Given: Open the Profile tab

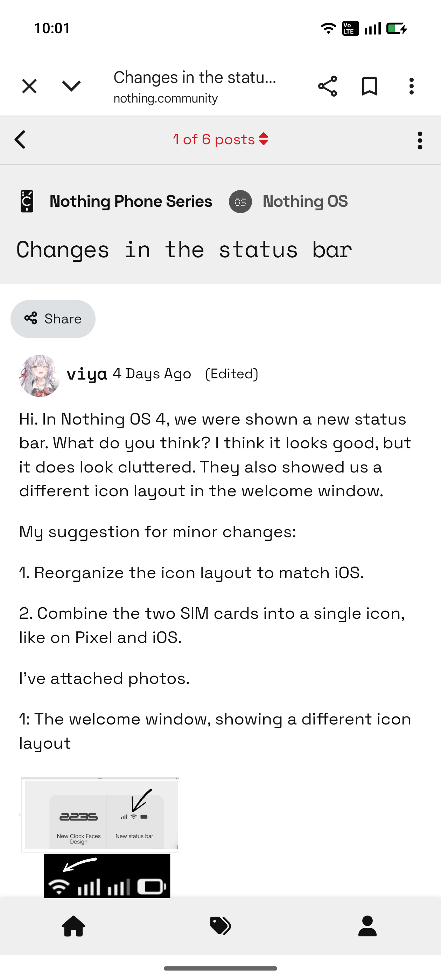Looking at the screenshot, I should [x=367, y=926].
